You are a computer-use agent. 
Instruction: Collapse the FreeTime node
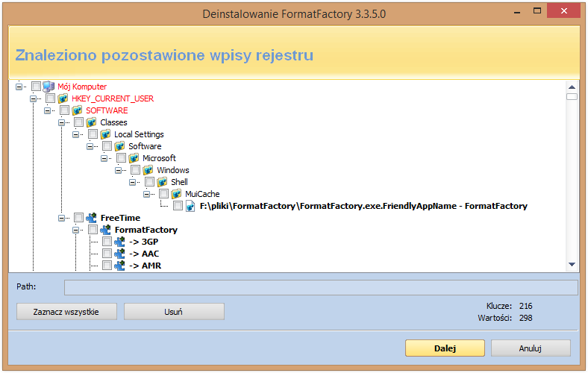(62, 218)
